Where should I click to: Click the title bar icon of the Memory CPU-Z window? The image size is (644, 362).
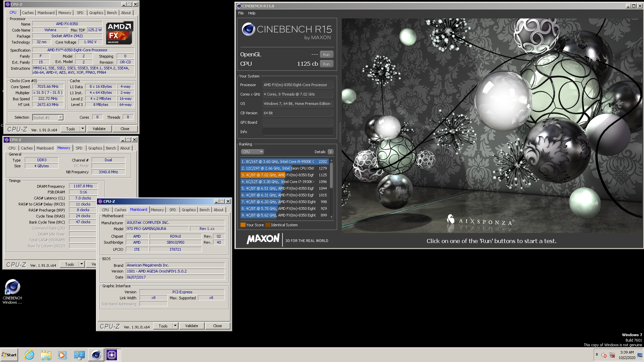(6, 140)
